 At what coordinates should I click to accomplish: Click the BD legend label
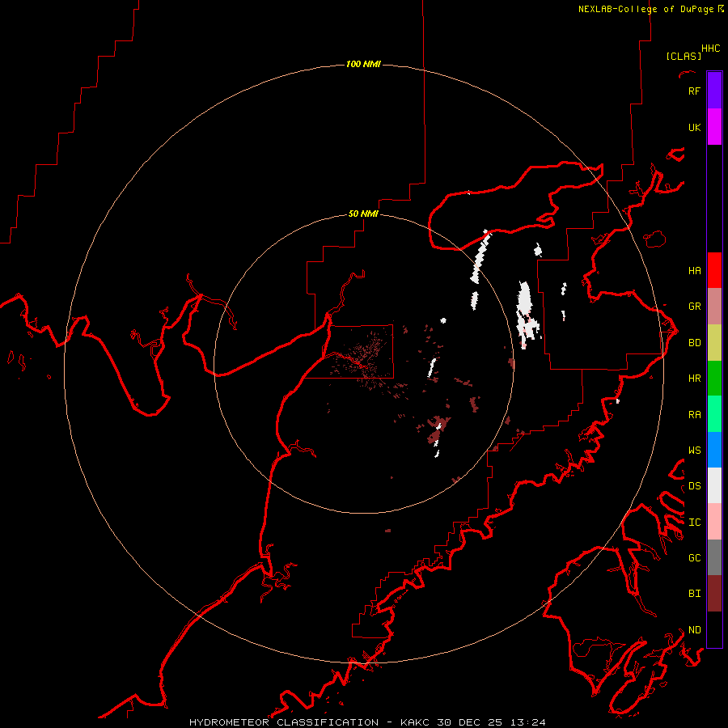(x=694, y=343)
